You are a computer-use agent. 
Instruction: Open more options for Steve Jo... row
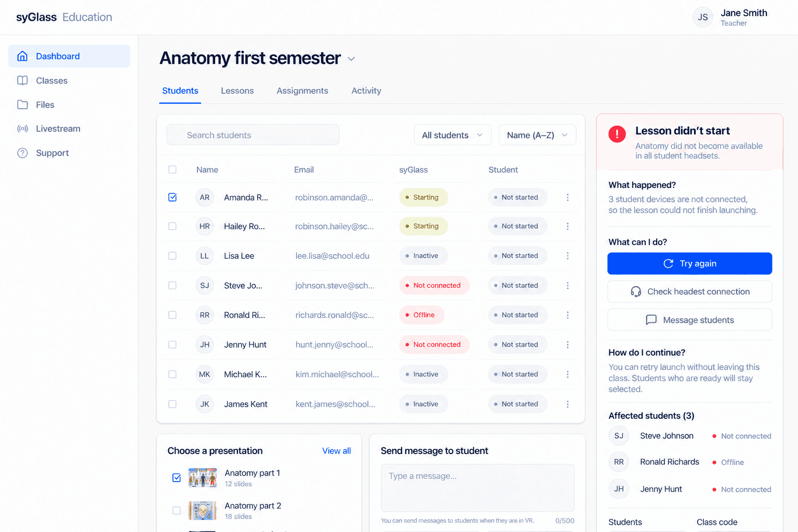click(567, 286)
